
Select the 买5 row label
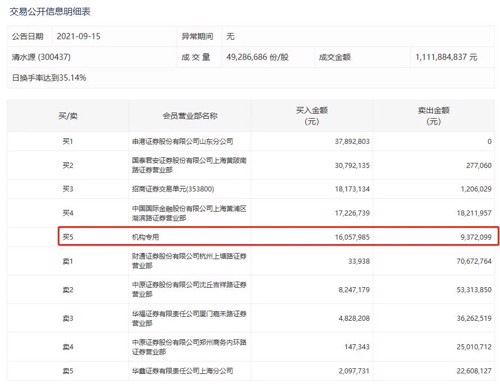[68, 237]
